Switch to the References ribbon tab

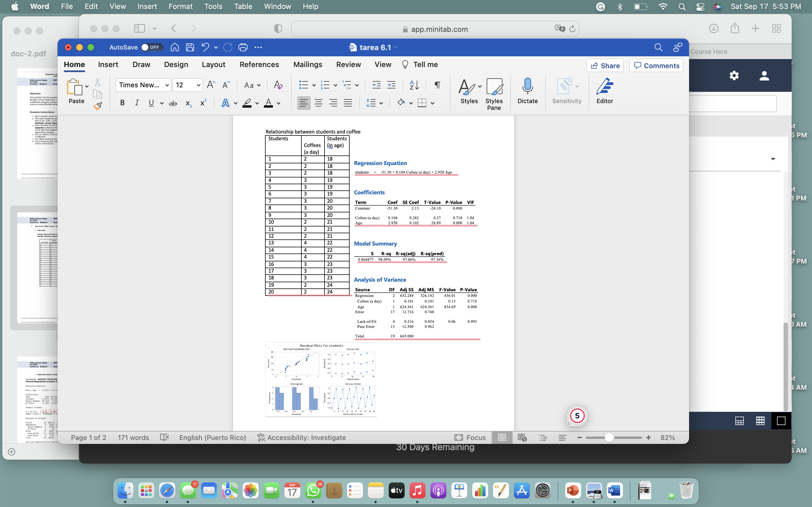coord(259,65)
